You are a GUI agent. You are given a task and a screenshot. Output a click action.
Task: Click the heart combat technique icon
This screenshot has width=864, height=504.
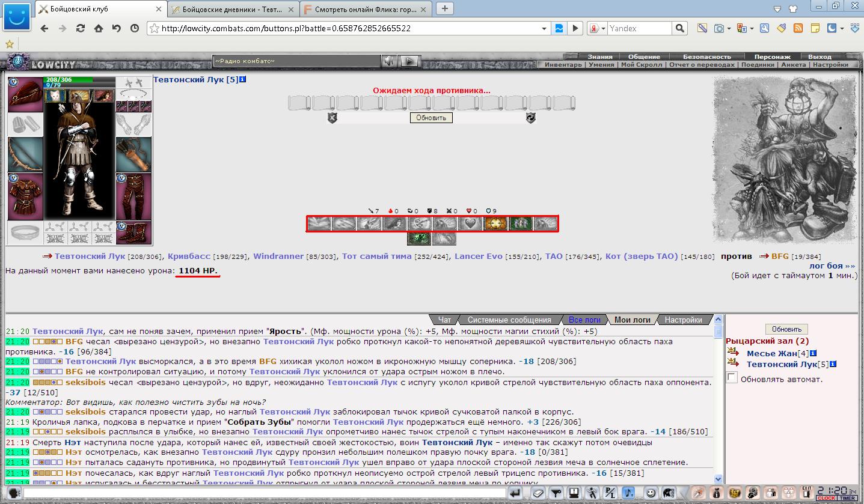(x=469, y=223)
